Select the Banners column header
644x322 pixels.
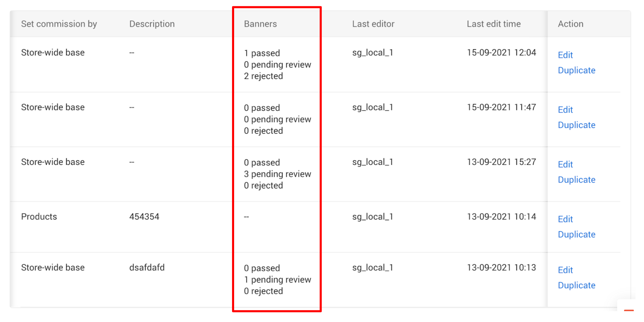tap(260, 24)
